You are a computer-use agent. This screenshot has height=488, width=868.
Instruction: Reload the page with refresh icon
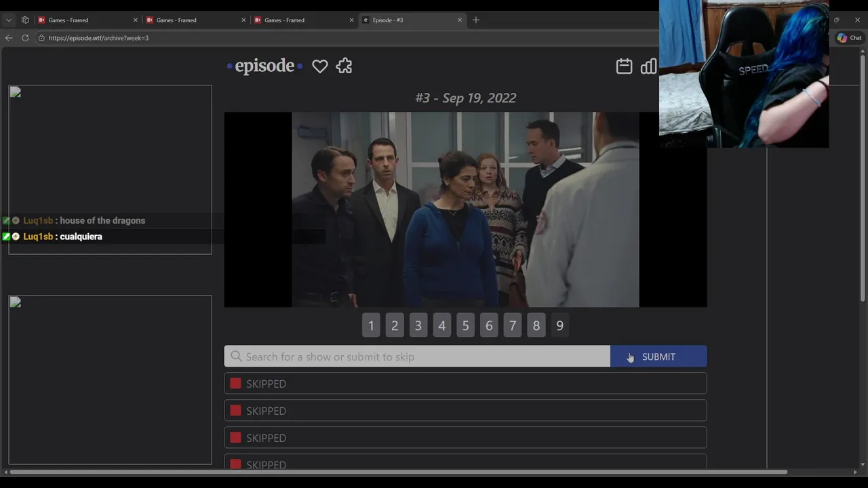[25, 38]
